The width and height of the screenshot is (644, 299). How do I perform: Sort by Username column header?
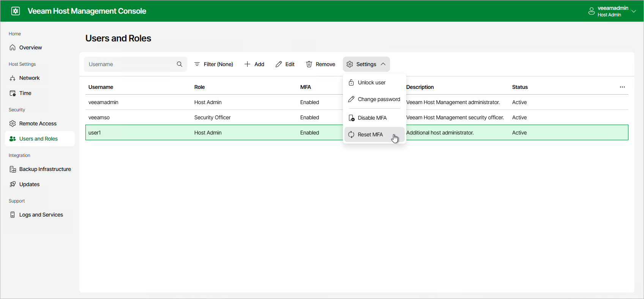click(x=101, y=87)
